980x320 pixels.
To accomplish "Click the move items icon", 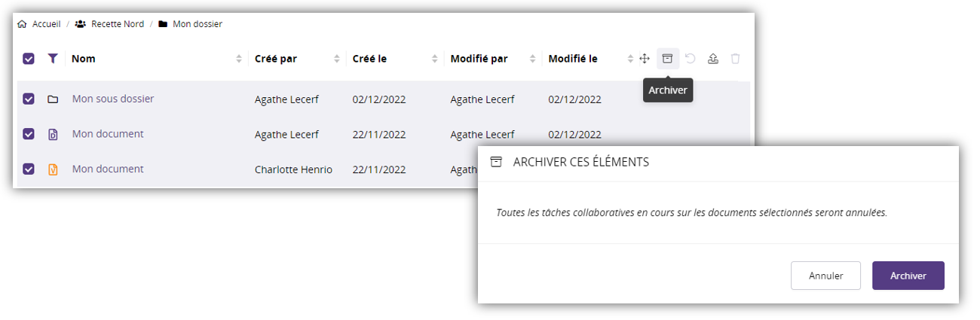I will point(645,59).
